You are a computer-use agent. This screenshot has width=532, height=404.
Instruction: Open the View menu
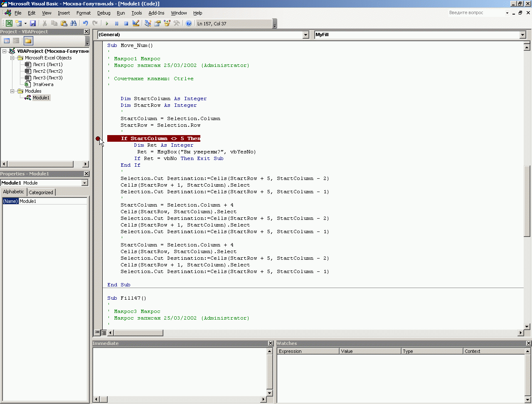pos(47,13)
